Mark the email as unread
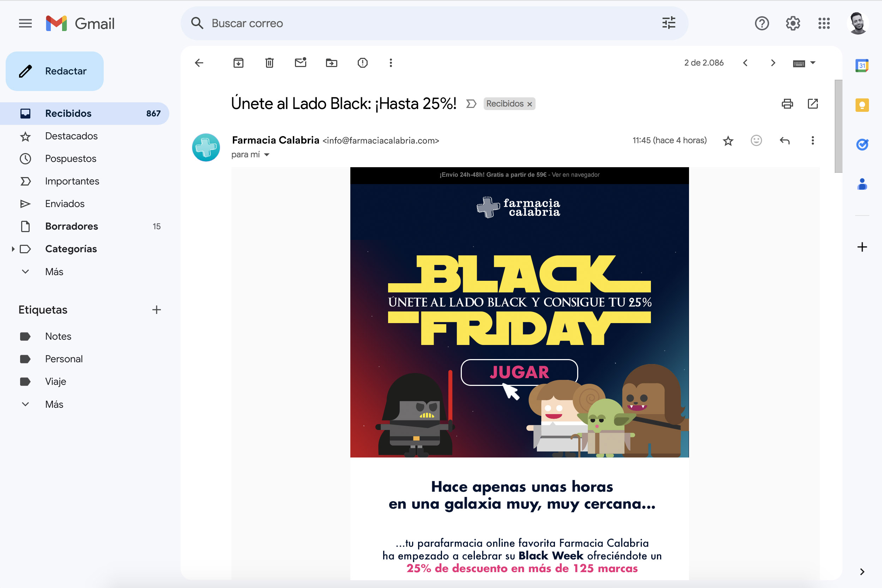This screenshot has height=588, width=882. click(x=301, y=62)
